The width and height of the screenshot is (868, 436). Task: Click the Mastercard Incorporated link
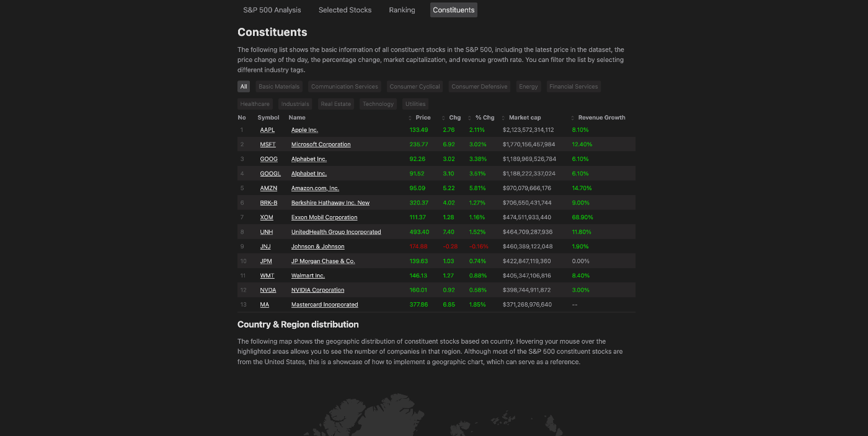tap(325, 305)
